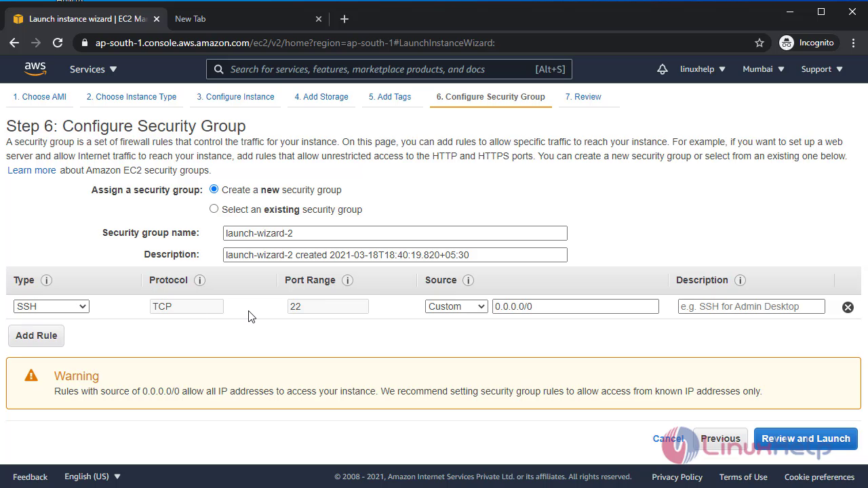Click the Cancel link
Screen dimensions: 868x488
click(668, 439)
